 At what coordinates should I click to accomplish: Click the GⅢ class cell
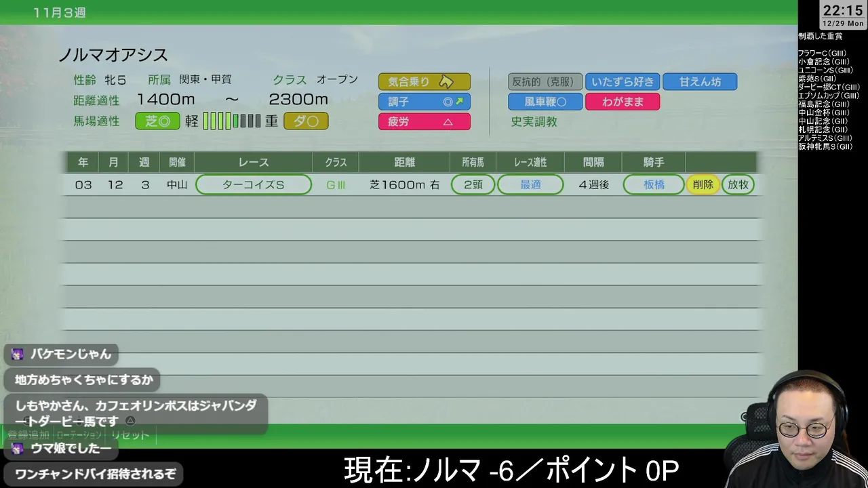click(336, 184)
